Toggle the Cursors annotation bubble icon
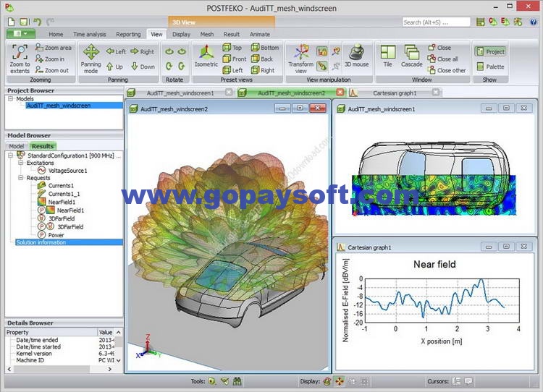543x392 pixels. click(x=468, y=381)
